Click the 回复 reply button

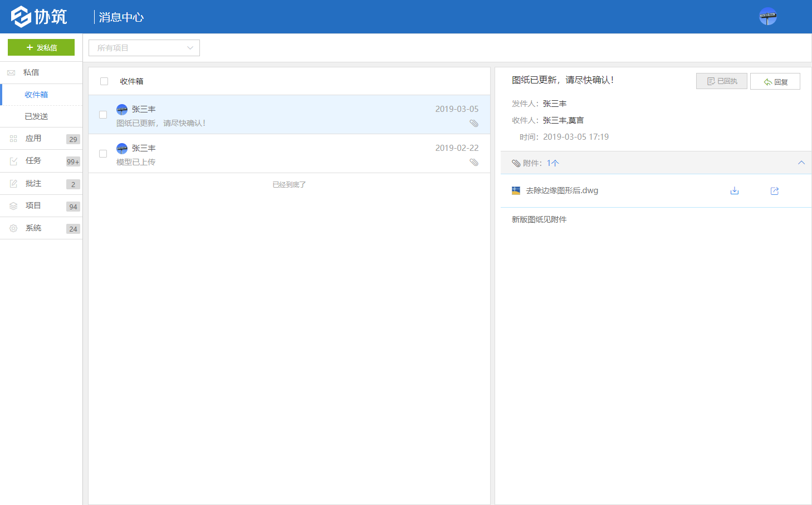point(775,81)
